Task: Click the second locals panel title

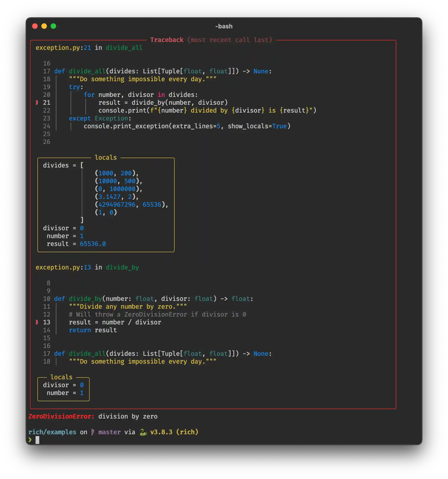Action: coord(61,377)
